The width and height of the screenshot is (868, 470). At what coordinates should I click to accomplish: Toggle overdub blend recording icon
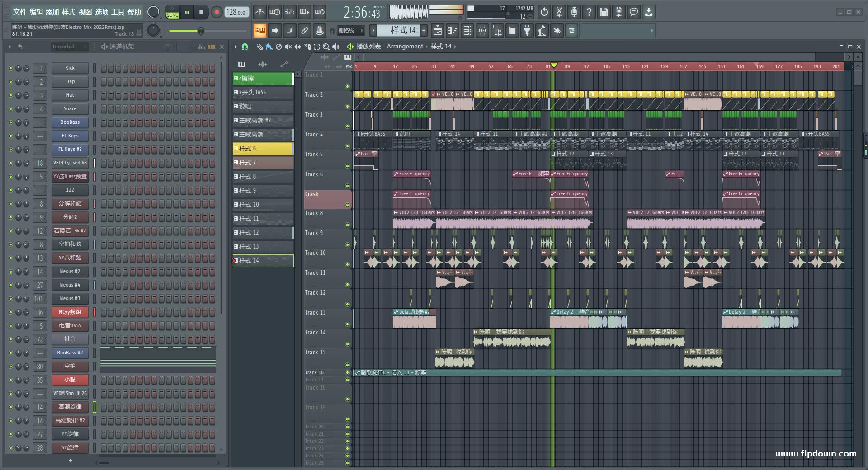click(305, 12)
